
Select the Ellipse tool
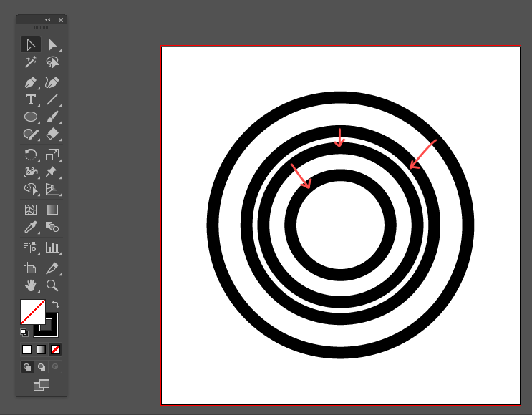31,117
